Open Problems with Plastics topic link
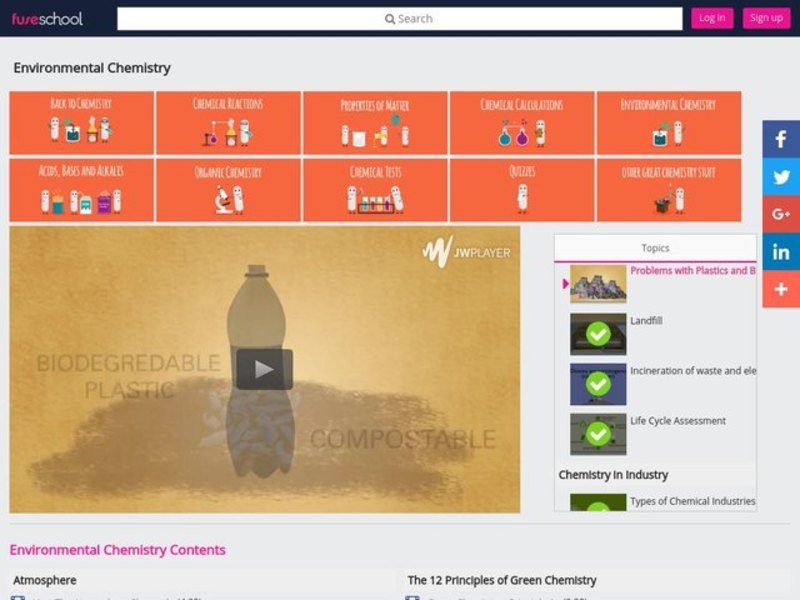 [692, 271]
